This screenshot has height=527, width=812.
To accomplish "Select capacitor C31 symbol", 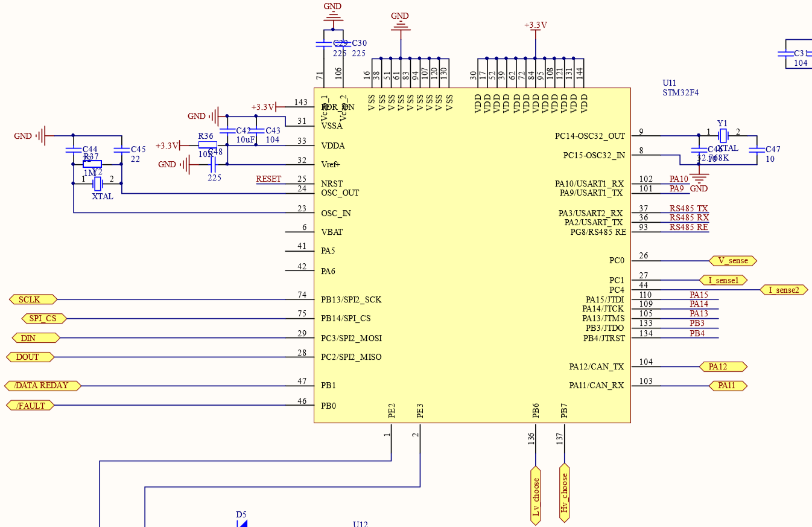I will 785,53.
